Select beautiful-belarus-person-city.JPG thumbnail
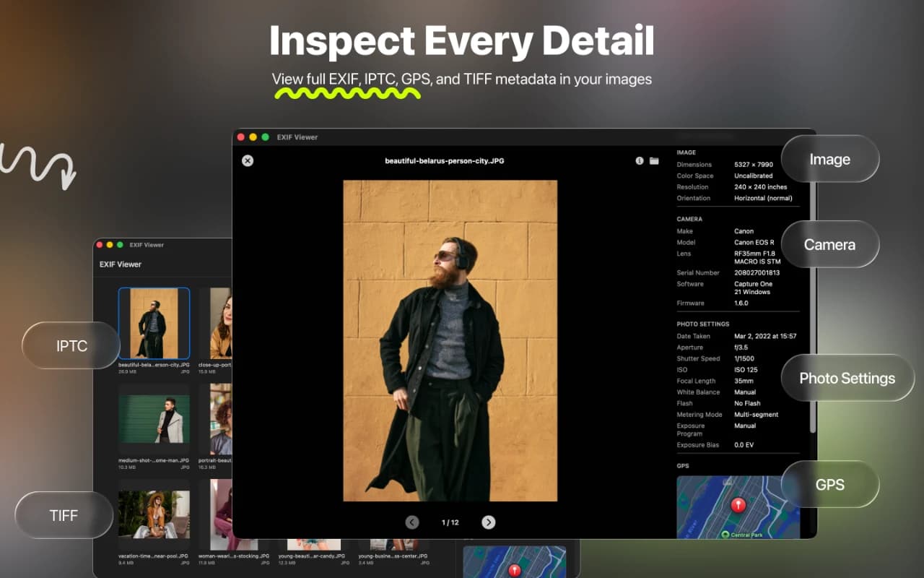 coord(154,323)
